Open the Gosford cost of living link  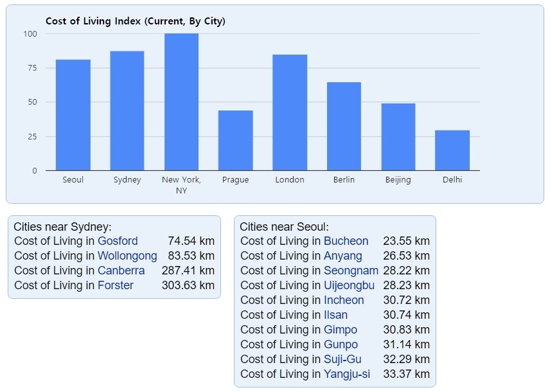click(118, 241)
